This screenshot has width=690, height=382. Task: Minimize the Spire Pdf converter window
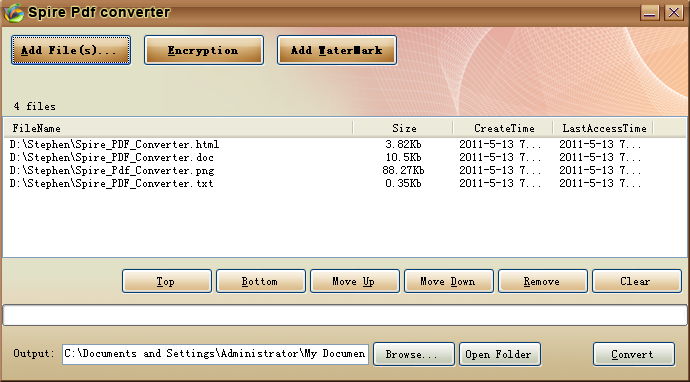point(650,13)
